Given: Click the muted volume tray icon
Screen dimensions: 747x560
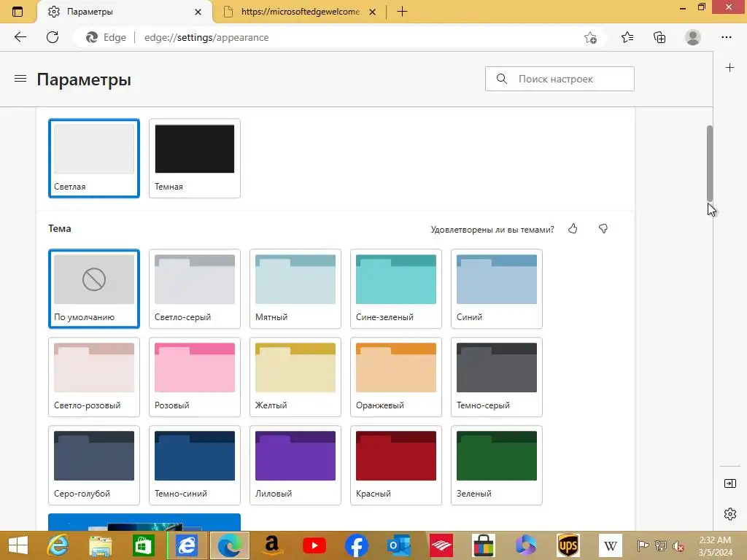Looking at the screenshot, I should coord(678,546).
